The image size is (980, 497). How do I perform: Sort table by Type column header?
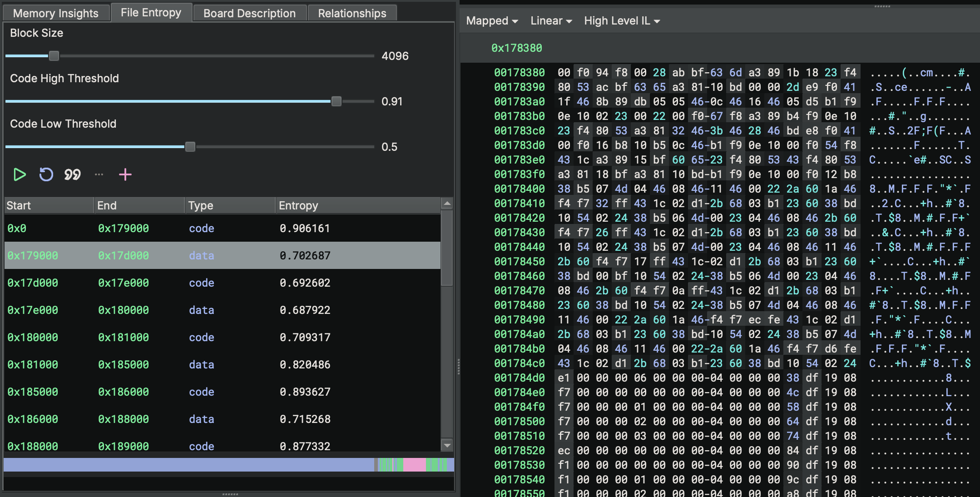click(x=230, y=205)
